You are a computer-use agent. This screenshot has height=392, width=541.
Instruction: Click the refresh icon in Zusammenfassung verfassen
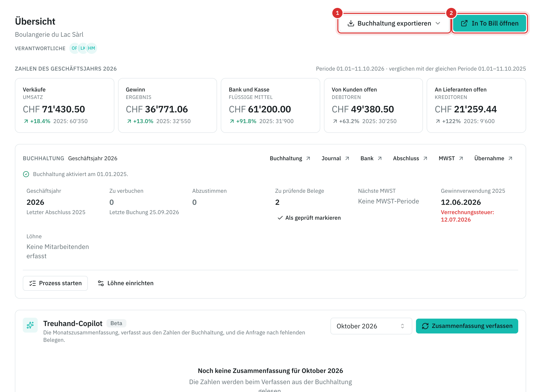425,326
